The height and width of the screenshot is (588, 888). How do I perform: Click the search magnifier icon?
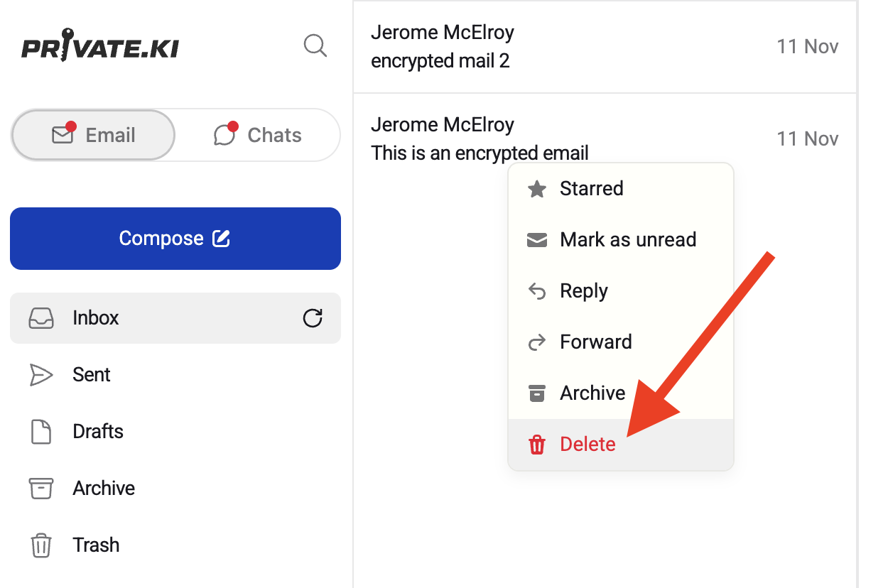(315, 46)
